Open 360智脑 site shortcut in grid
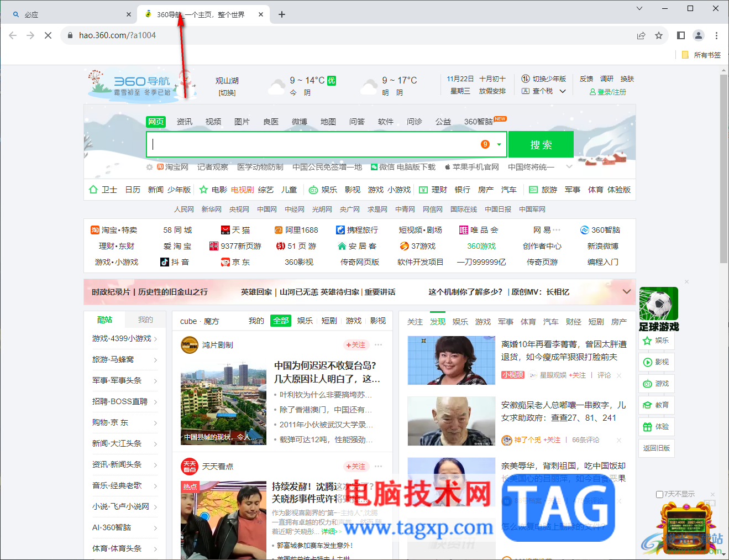729x560 pixels. (x=600, y=230)
